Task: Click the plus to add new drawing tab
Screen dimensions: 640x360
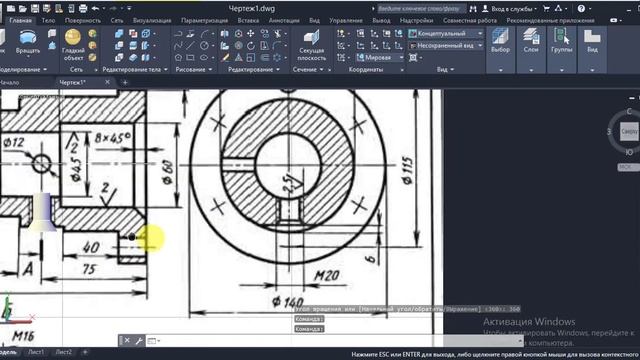Action: (x=125, y=82)
